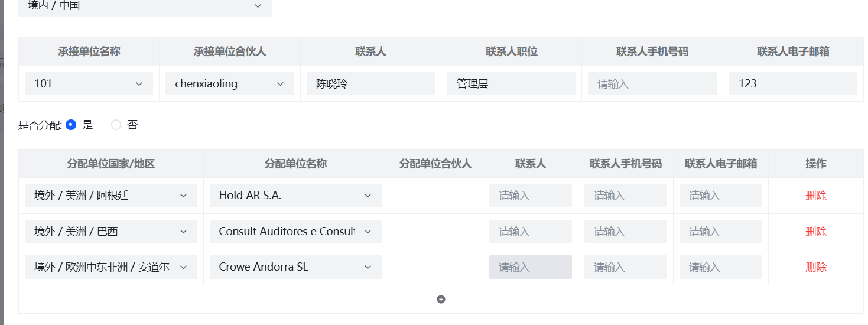Expand the Crowe Andorra SL dropdown
This screenshot has width=868, height=325.
(x=295, y=267)
